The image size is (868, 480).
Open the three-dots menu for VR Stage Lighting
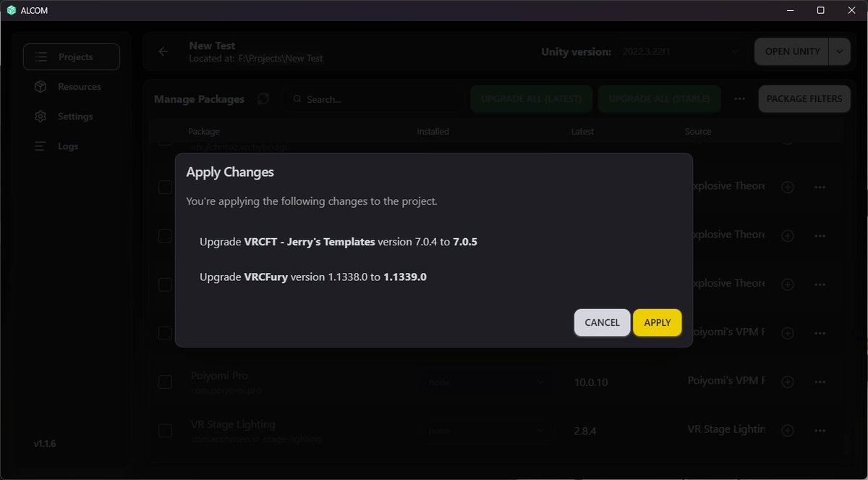(820, 430)
